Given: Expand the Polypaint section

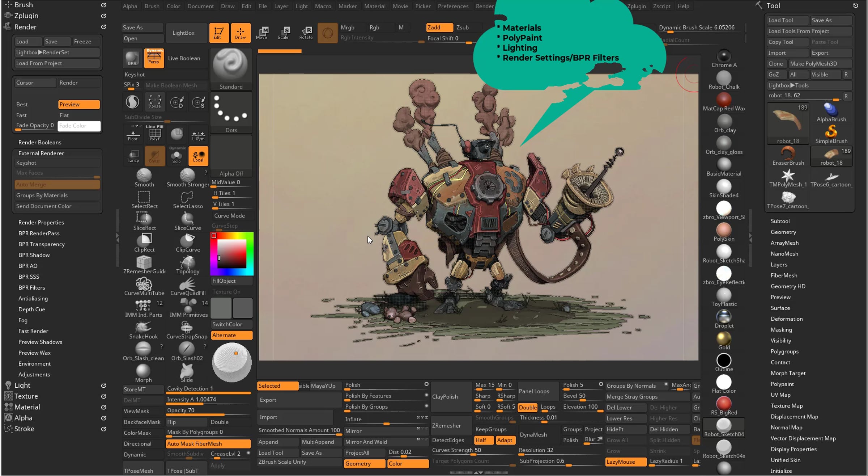Looking at the screenshot, I should (x=782, y=384).
